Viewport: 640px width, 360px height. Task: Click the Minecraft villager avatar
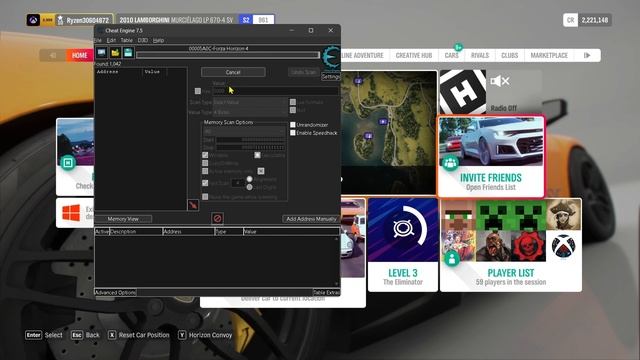pyautogui.click(x=458, y=215)
